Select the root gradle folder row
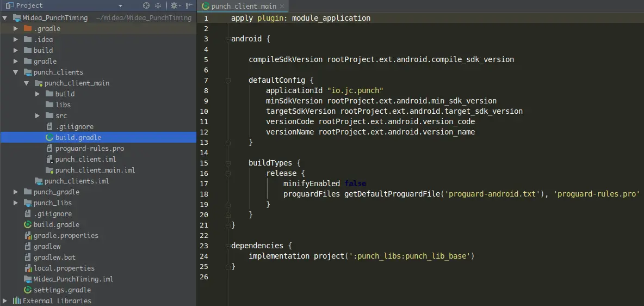Image resolution: width=644 pixels, height=306 pixels. coord(98,62)
